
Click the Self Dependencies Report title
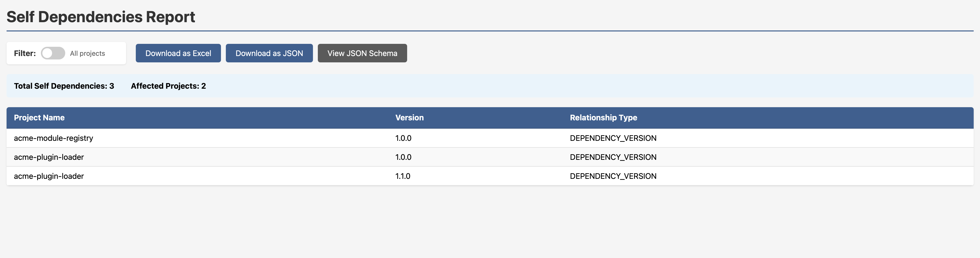101,16
